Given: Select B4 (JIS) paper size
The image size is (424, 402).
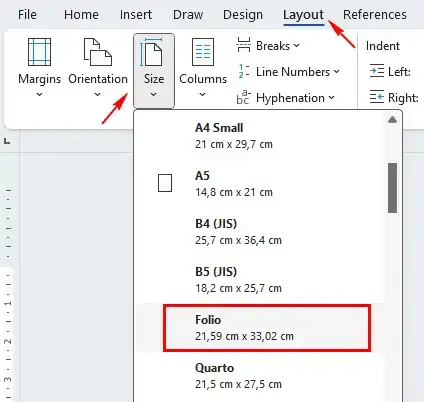Looking at the screenshot, I should 259,232.
